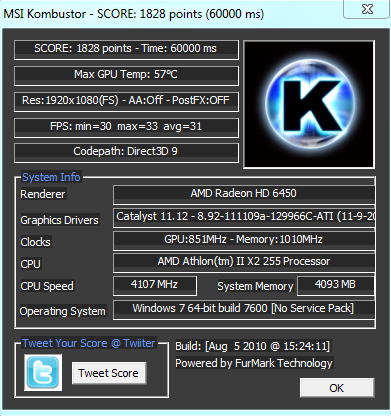The image size is (391, 416).
Task: Select the Windows 7 operating system field
Action: (x=244, y=310)
